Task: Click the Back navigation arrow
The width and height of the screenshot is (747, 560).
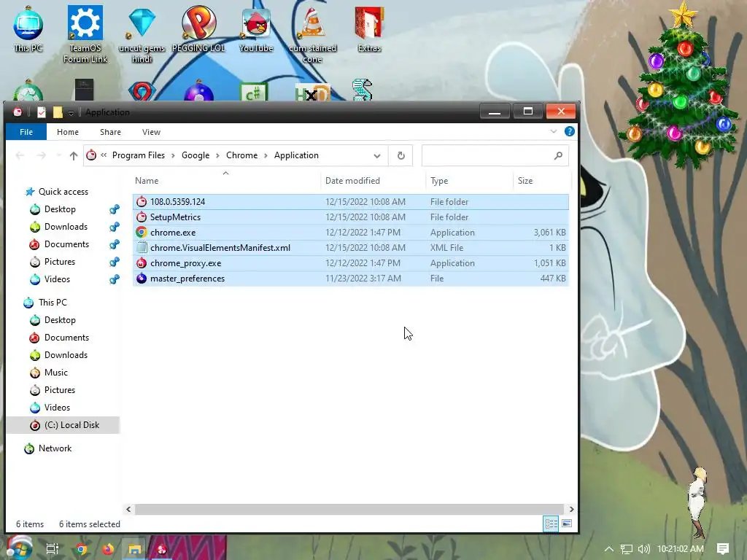Action: pyautogui.click(x=20, y=155)
